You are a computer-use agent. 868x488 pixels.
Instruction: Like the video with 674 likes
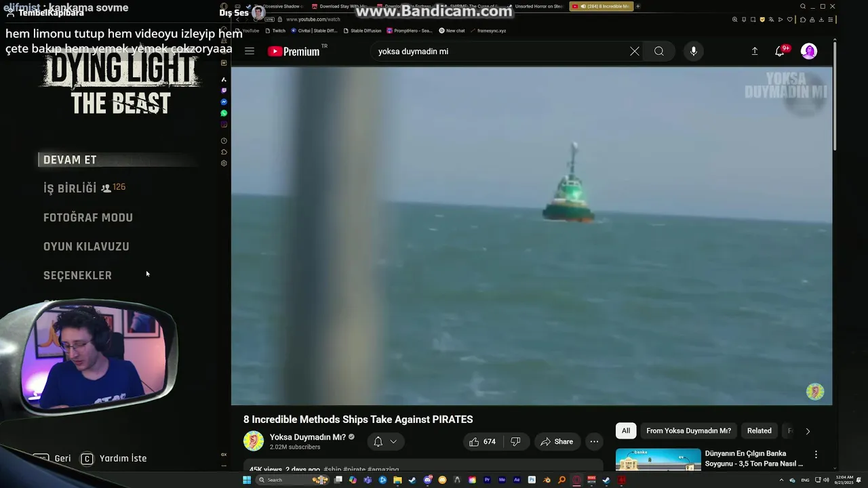click(x=483, y=441)
